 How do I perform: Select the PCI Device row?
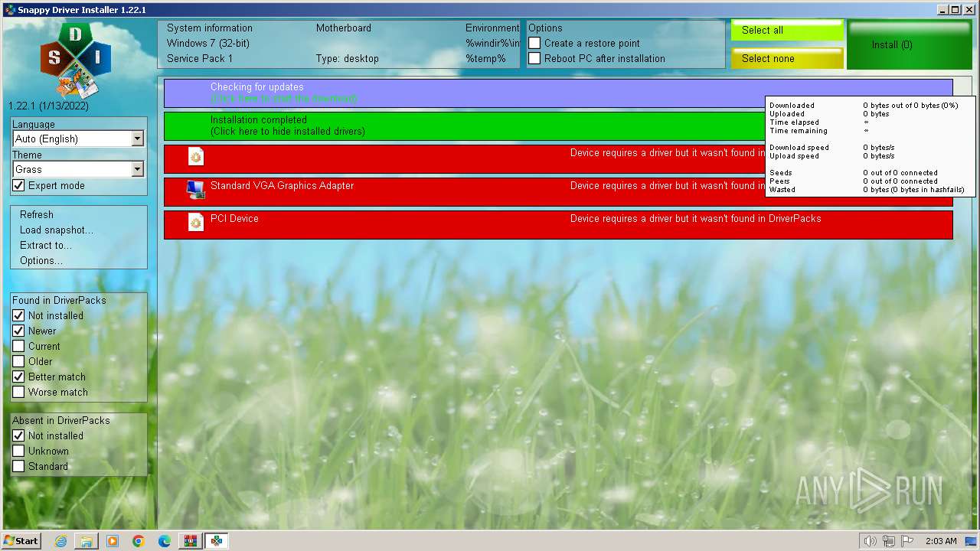pos(558,225)
